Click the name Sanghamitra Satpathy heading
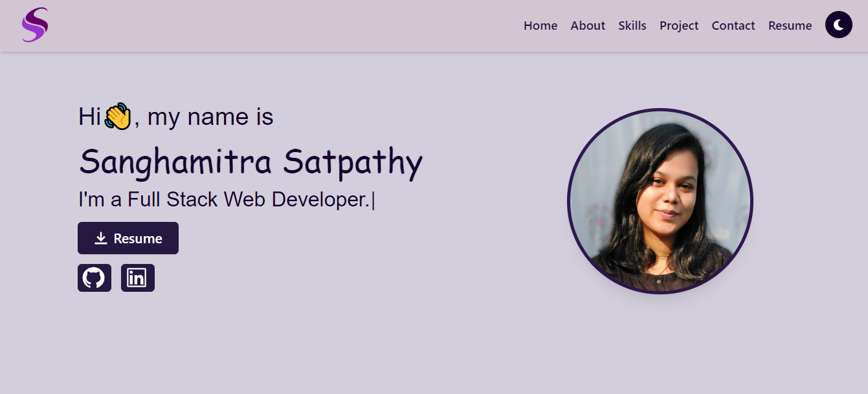This screenshot has height=394, width=868. click(x=251, y=162)
